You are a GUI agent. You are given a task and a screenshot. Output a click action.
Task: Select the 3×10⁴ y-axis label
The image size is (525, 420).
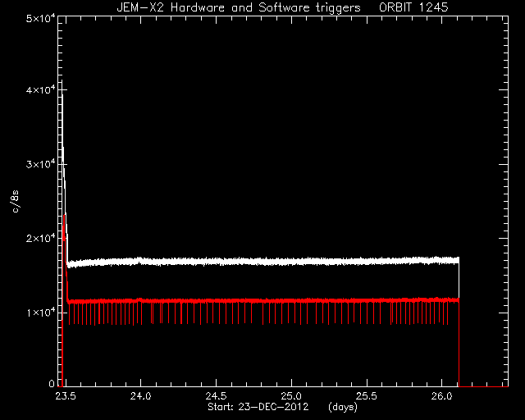click(x=40, y=164)
